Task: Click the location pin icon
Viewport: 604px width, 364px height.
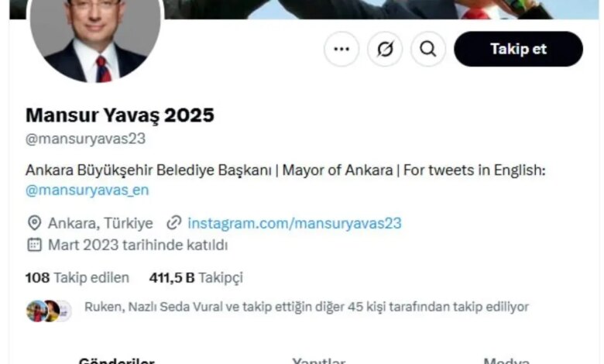Action: [x=34, y=223]
